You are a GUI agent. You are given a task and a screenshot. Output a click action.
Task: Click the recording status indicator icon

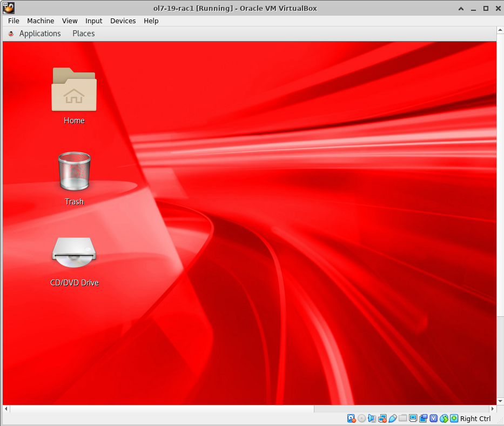(424, 418)
